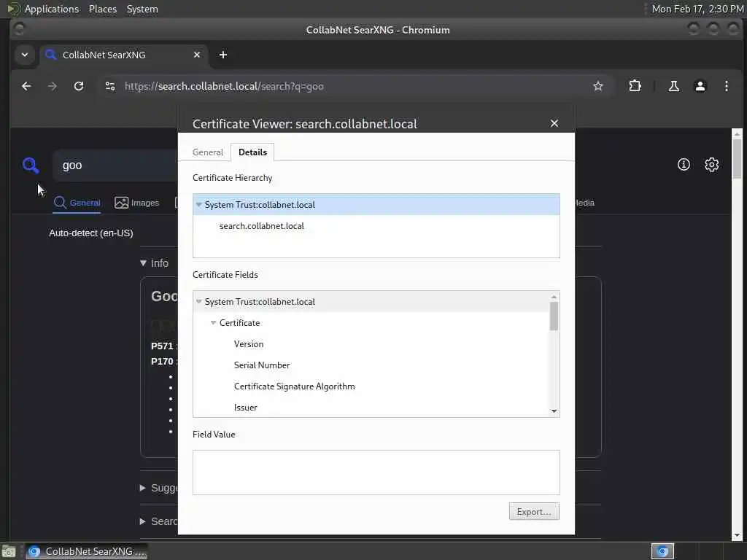This screenshot has height=560, width=747.
Task: Open the System menu
Action: click(142, 9)
